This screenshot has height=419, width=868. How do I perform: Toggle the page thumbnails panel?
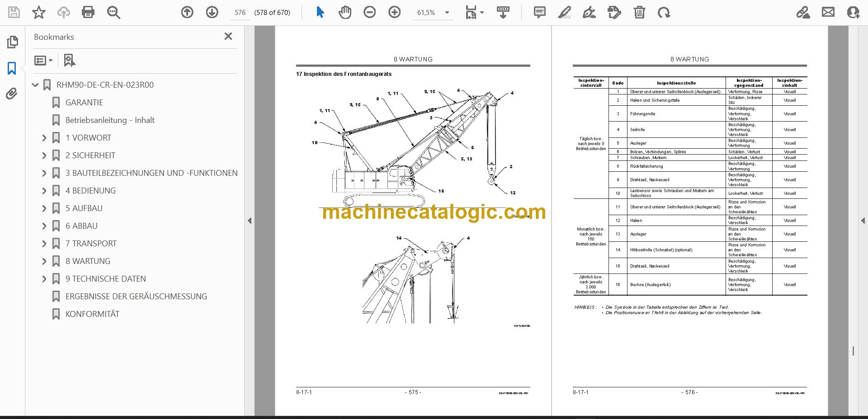click(12, 42)
